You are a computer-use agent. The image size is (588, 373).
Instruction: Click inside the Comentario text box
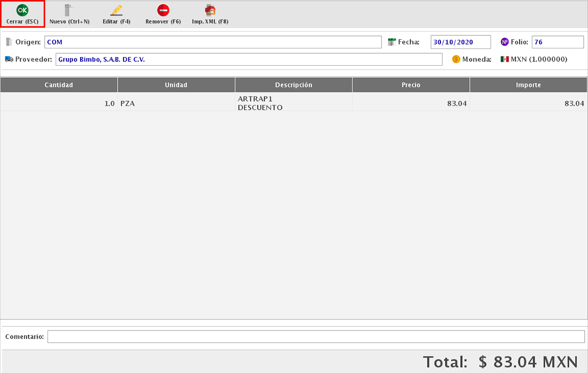tap(316, 337)
